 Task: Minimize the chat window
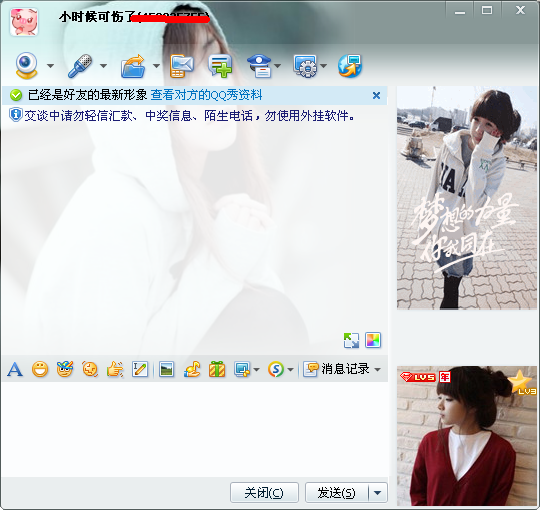click(x=460, y=11)
